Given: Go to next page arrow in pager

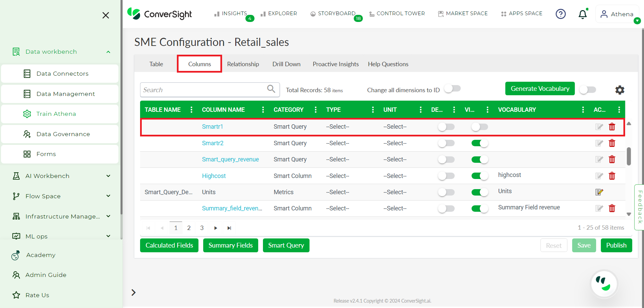Looking at the screenshot, I should 216,228.
